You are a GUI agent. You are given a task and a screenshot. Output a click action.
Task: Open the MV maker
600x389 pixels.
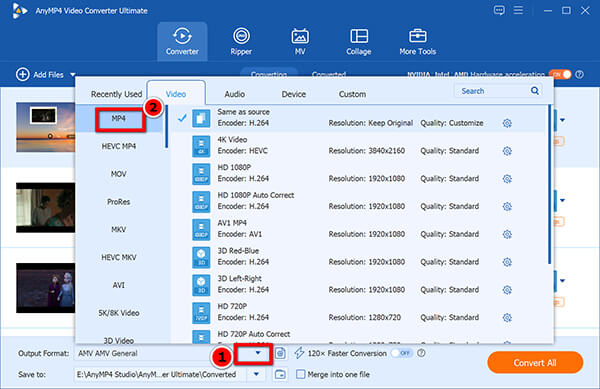[300, 41]
